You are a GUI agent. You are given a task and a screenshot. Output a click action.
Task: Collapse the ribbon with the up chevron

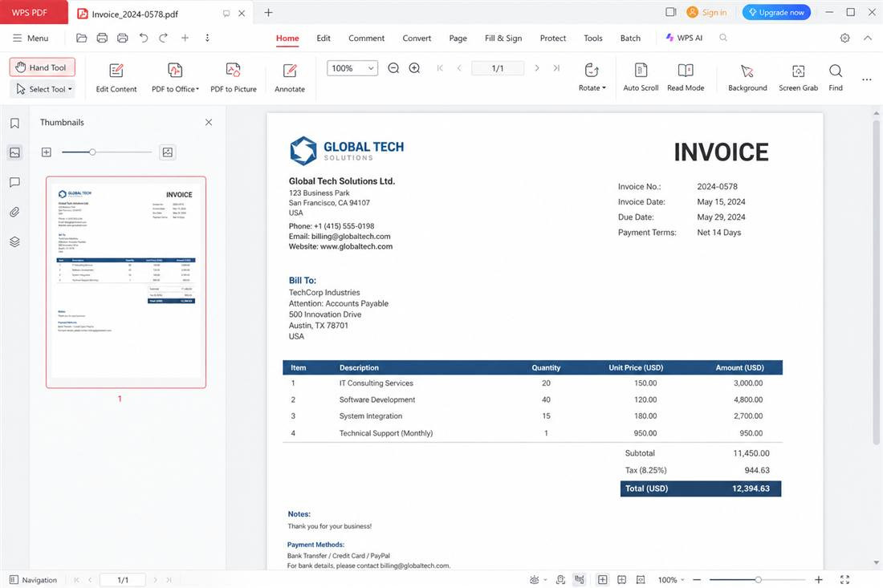coord(868,38)
